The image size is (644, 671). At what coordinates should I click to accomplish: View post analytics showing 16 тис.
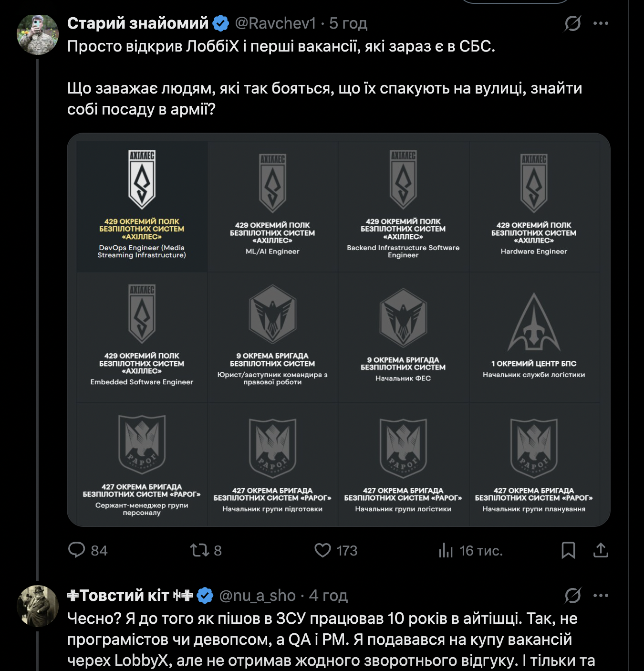446,550
